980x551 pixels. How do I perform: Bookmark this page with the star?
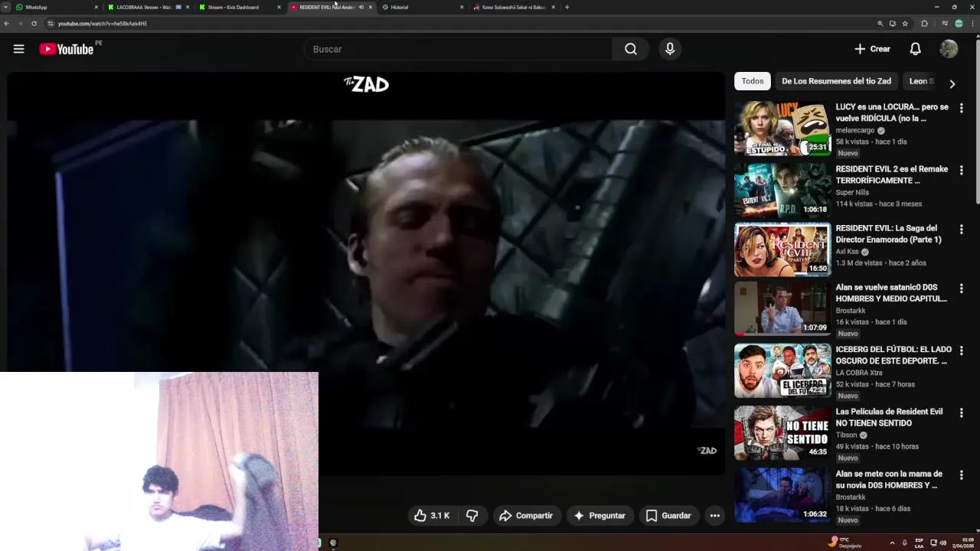pyautogui.click(x=905, y=24)
